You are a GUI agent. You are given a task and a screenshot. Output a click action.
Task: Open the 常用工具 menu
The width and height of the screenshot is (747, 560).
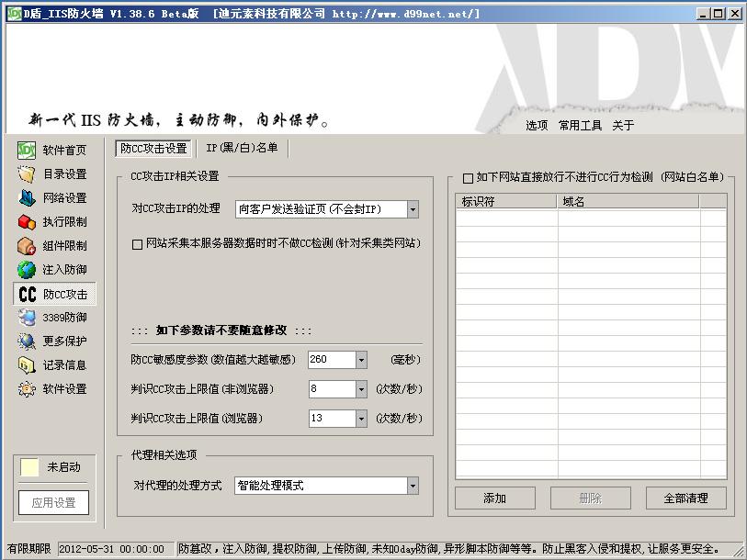[581, 125]
